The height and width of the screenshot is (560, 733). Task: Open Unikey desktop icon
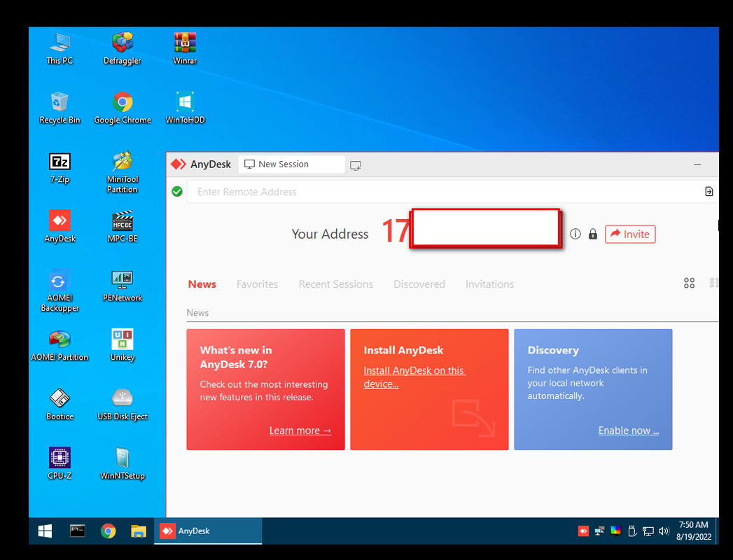(123, 345)
